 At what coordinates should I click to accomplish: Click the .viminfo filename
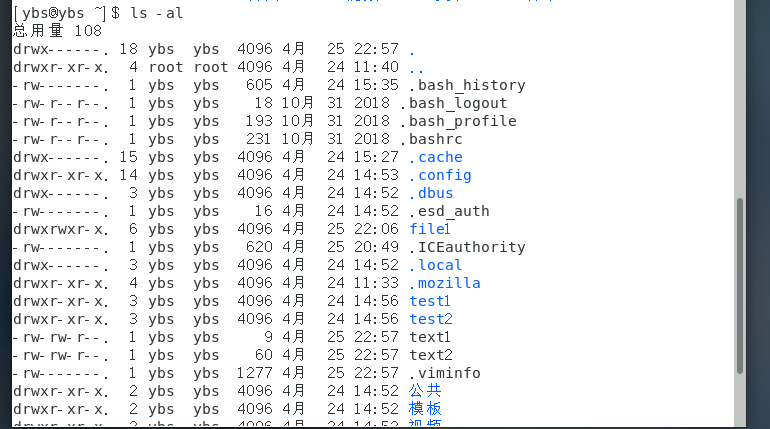[444, 373]
